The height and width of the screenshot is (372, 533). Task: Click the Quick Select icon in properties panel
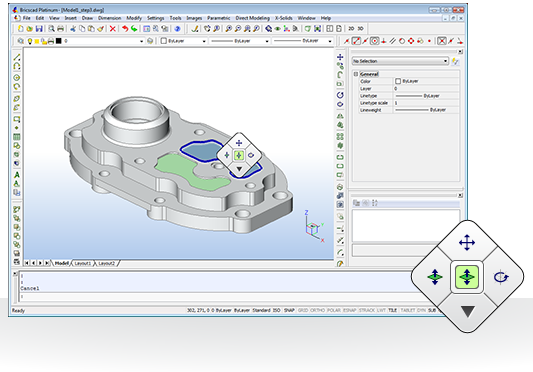pyautogui.click(x=455, y=62)
